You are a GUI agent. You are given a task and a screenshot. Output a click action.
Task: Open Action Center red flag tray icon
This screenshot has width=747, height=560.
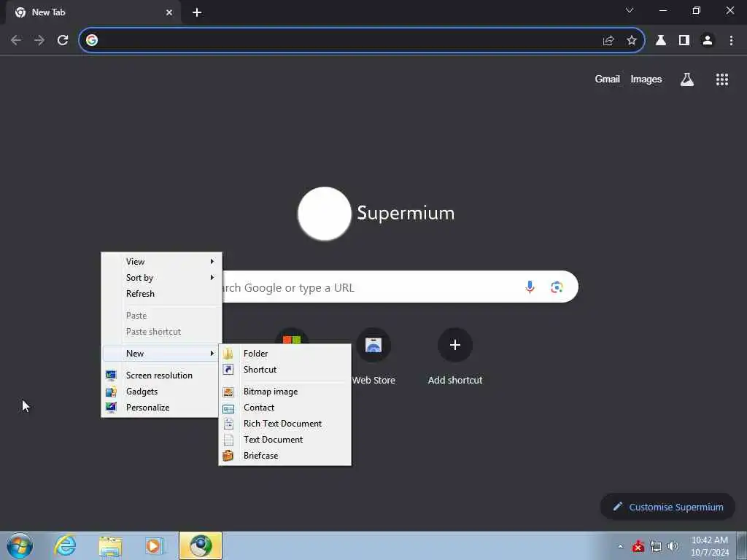[638, 547]
